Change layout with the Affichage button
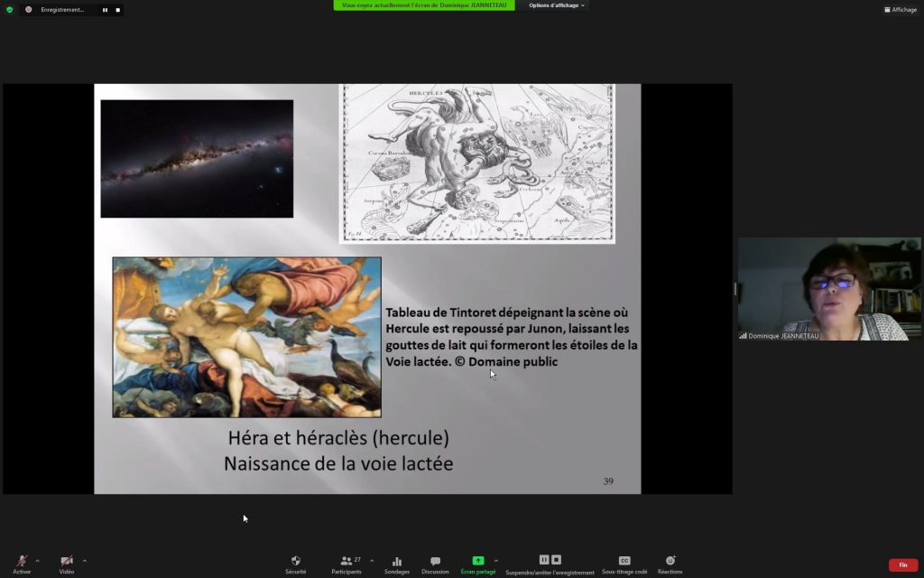 [901, 9]
